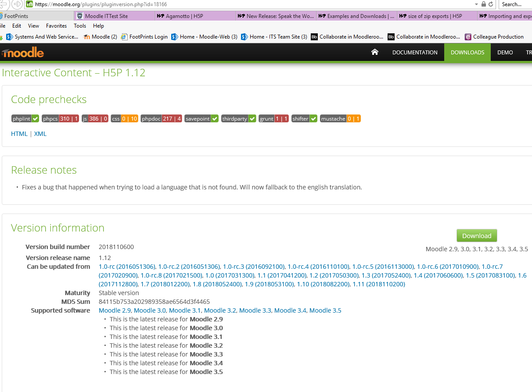Click the 'Stable version' maturity text
The height and width of the screenshot is (392, 532).
[119, 293]
